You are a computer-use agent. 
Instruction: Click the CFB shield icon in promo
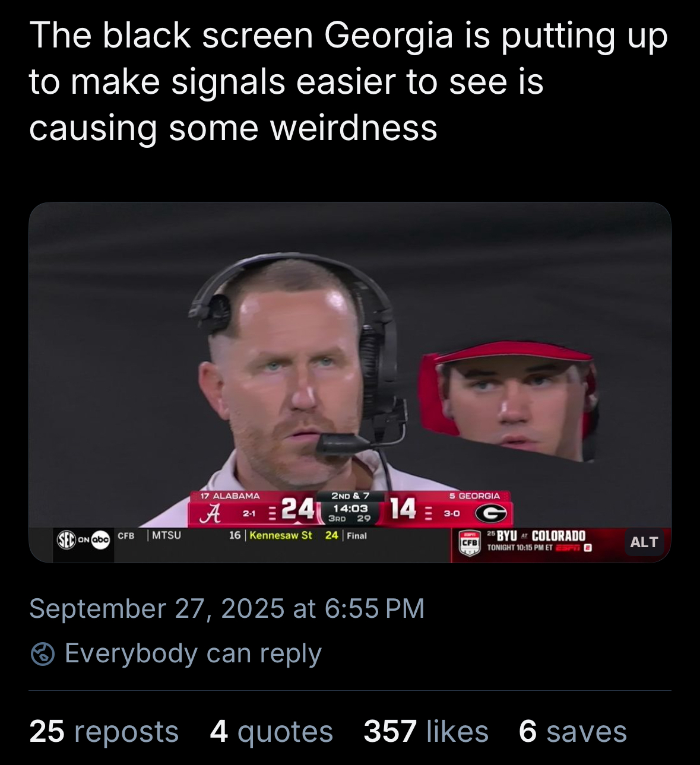tap(470, 543)
